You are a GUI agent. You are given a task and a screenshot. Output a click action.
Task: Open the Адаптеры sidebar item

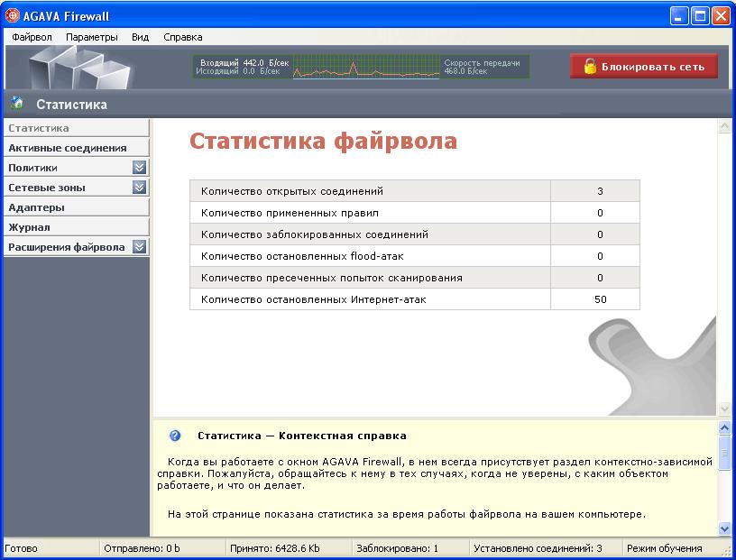(76, 207)
